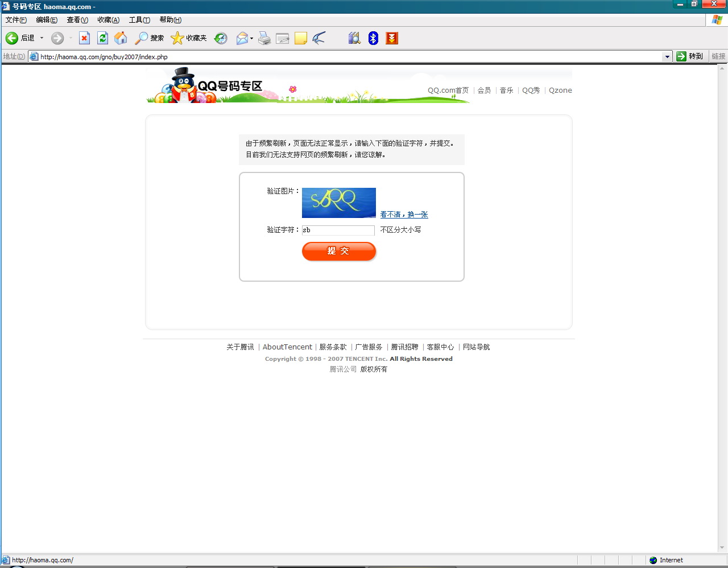Click the orange download arrow toolbar icon

pos(392,38)
